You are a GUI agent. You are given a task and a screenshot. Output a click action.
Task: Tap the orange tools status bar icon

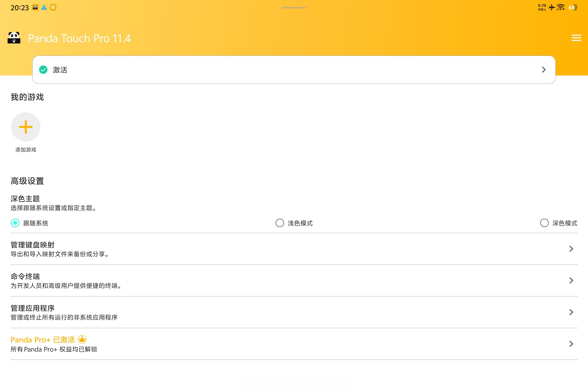[x=53, y=7]
